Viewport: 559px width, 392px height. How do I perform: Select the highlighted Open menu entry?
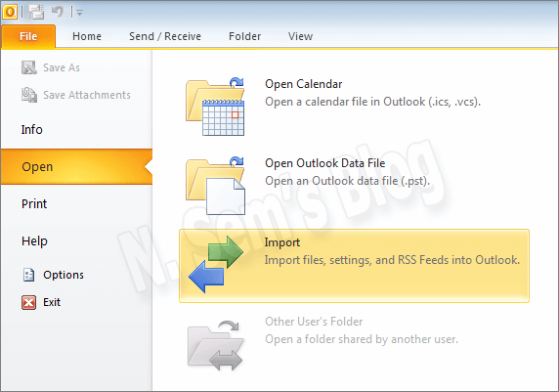tap(76, 166)
